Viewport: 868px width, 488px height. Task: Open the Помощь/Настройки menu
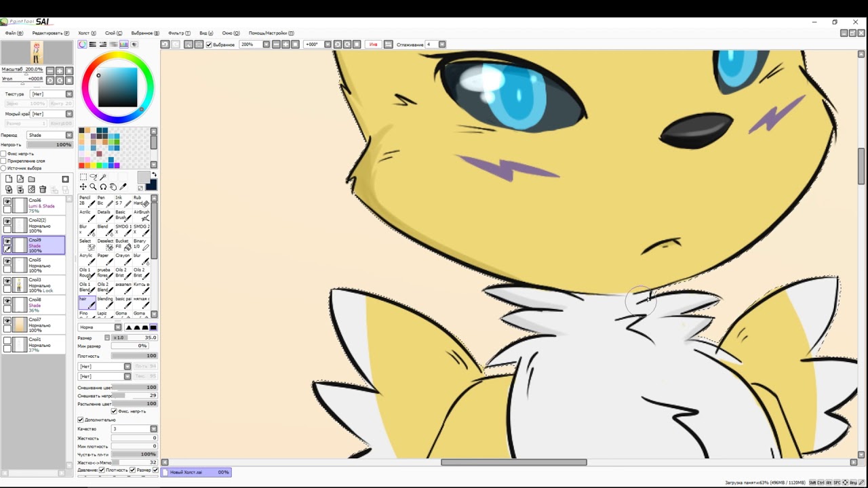tap(271, 33)
